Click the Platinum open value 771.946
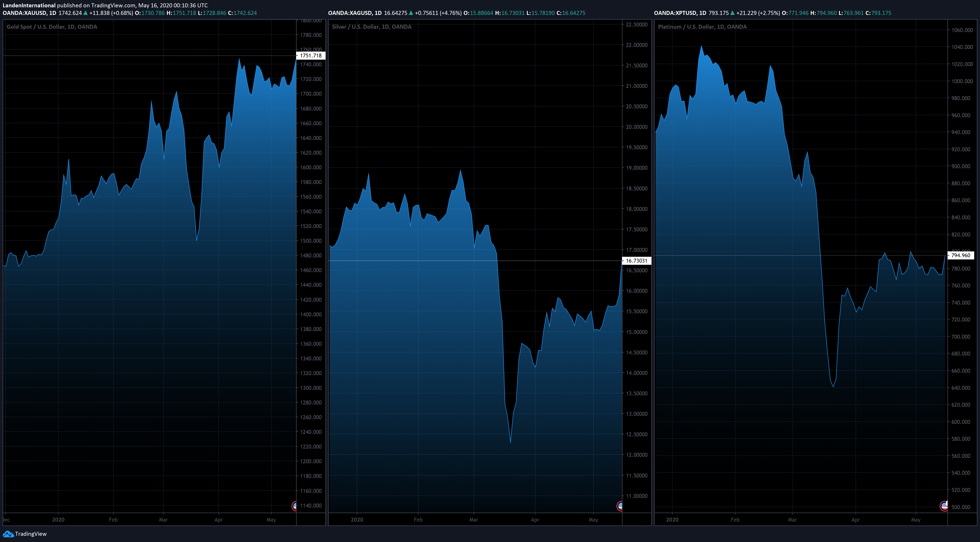Screen dimensions: 980x542 [798, 13]
